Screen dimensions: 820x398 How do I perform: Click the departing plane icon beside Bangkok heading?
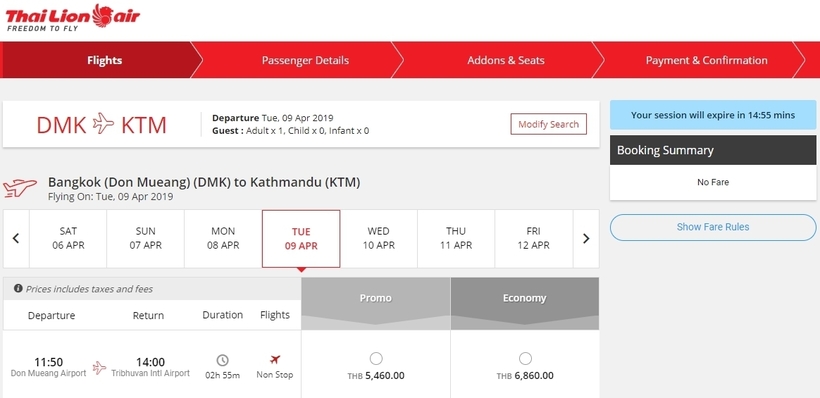(20, 188)
